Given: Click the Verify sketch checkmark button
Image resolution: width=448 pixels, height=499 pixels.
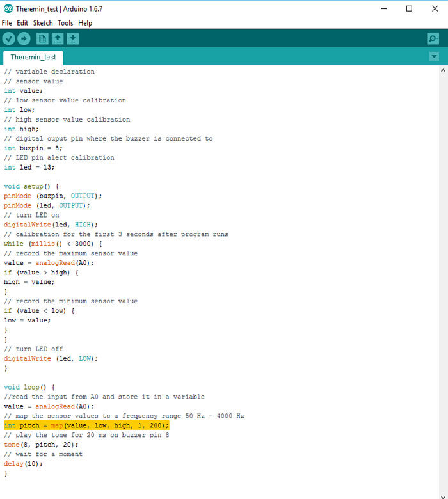Looking at the screenshot, I should 9,39.
